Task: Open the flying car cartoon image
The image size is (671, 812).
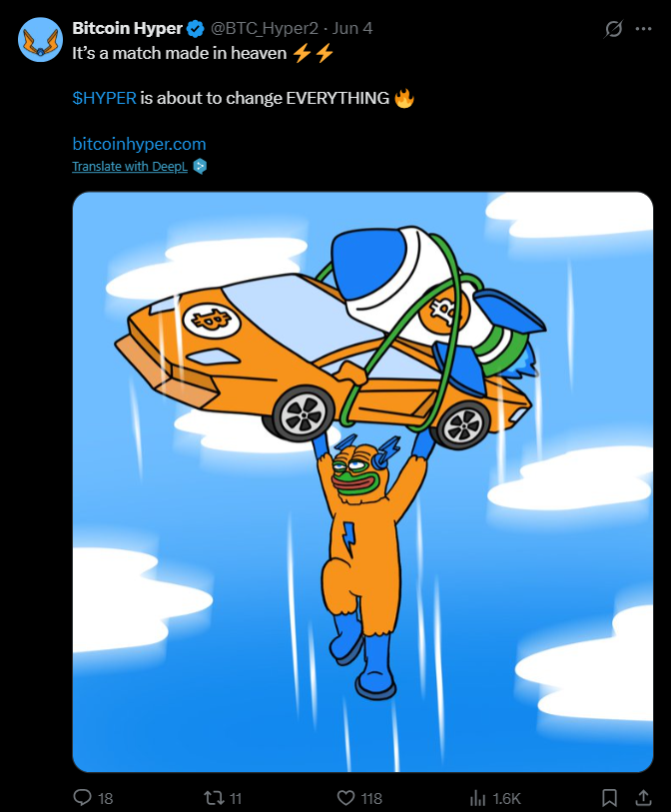Action: (x=362, y=481)
